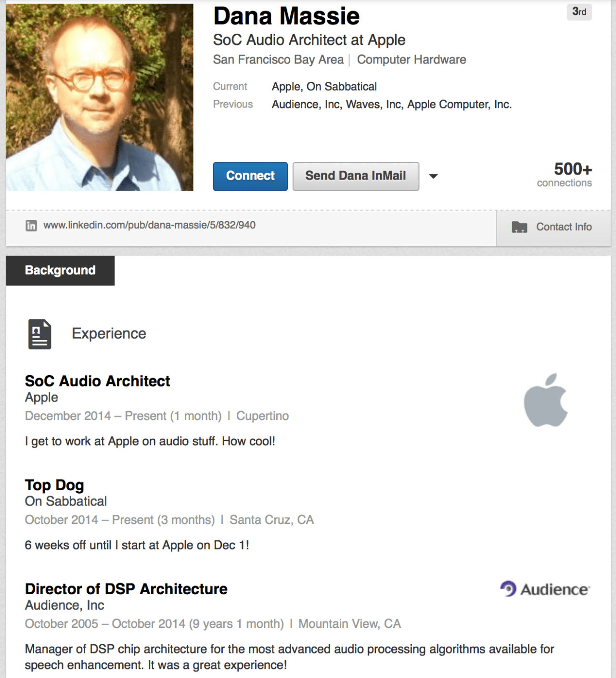Click the Contact Info folder icon
Image resolution: width=616 pixels, height=678 pixels.
point(519,227)
